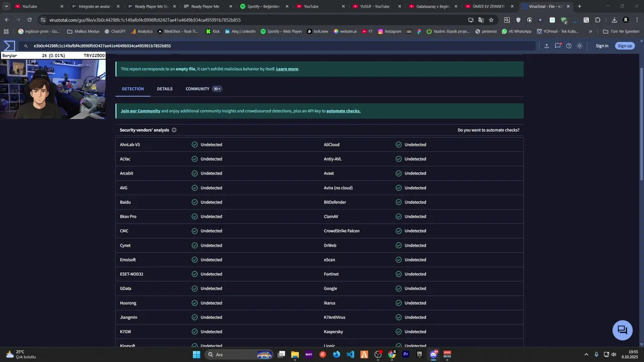Viewport: 644px width, 362px height.
Task: Click the Sign up button
Action: [x=624, y=46]
